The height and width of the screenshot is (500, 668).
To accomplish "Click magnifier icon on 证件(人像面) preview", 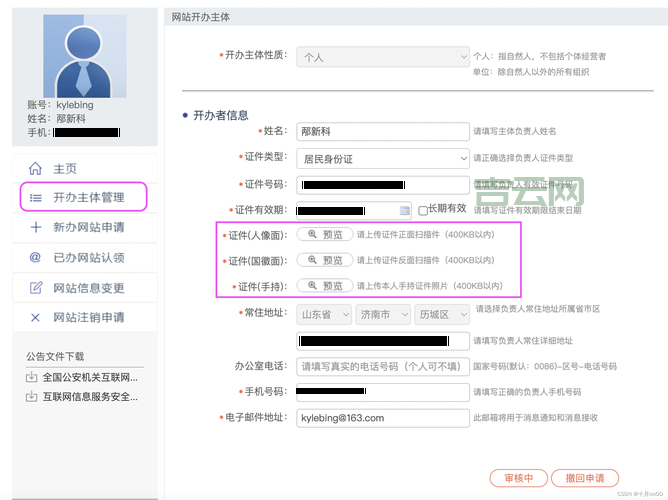I will click(x=312, y=234).
